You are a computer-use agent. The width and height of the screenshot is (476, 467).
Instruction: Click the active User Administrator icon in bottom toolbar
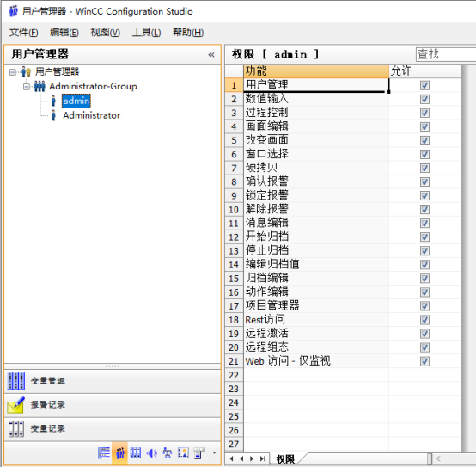click(120, 453)
